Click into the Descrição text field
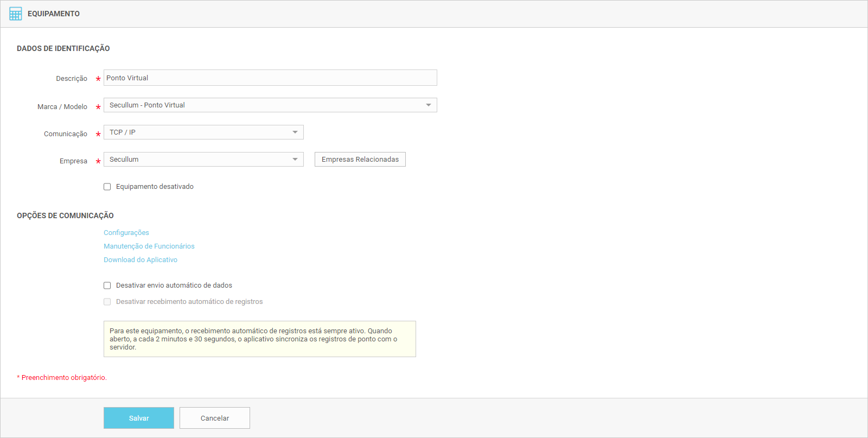Screen dimensions: 868x438 pyautogui.click(x=270, y=78)
